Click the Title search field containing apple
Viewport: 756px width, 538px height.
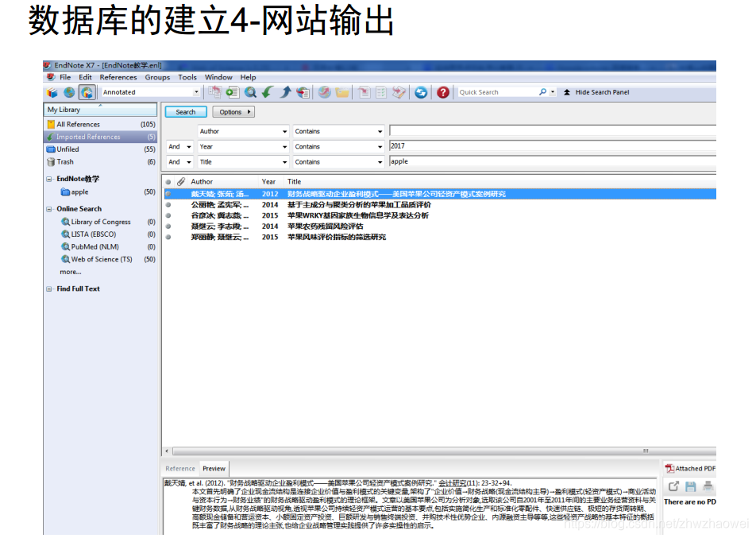[x=553, y=161]
